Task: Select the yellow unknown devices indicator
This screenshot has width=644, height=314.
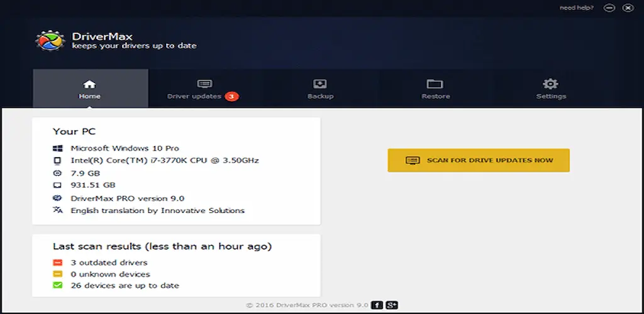Action: click(x=58, y=274)
